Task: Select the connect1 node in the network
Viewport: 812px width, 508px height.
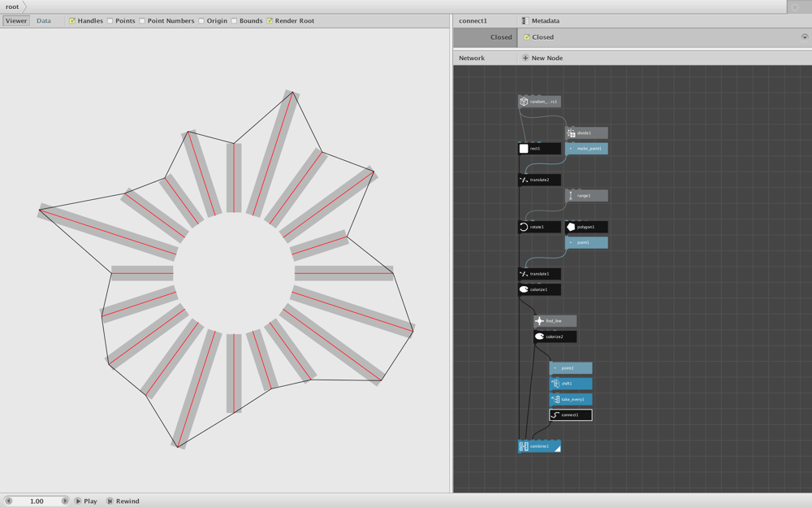Action: click(x=571, y=415)
